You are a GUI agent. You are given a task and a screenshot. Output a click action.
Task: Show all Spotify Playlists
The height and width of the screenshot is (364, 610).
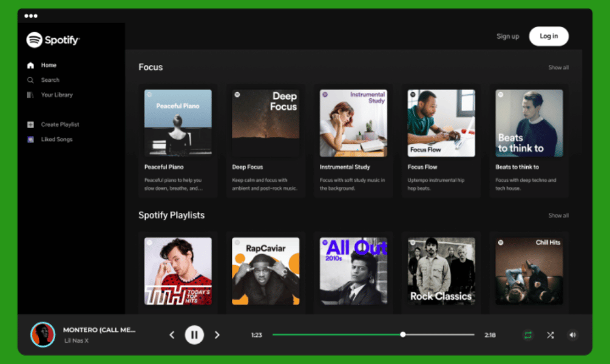point(558,215)
